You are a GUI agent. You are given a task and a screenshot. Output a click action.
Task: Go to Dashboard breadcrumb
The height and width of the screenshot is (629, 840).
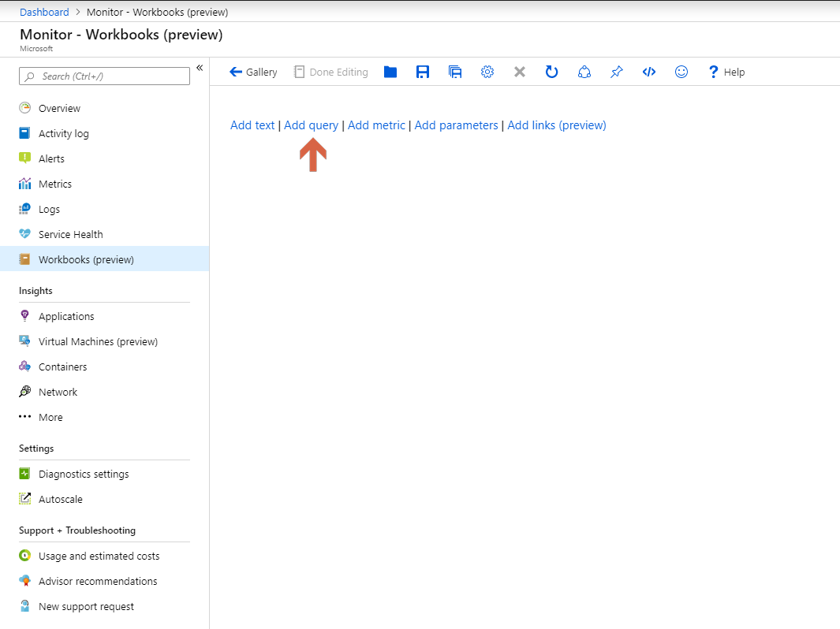tap(44, 12)
